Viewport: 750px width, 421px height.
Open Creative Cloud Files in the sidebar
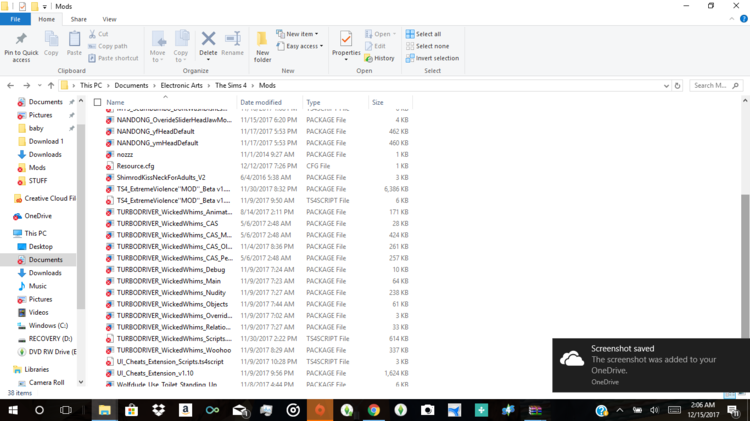(x=50, y=198)
